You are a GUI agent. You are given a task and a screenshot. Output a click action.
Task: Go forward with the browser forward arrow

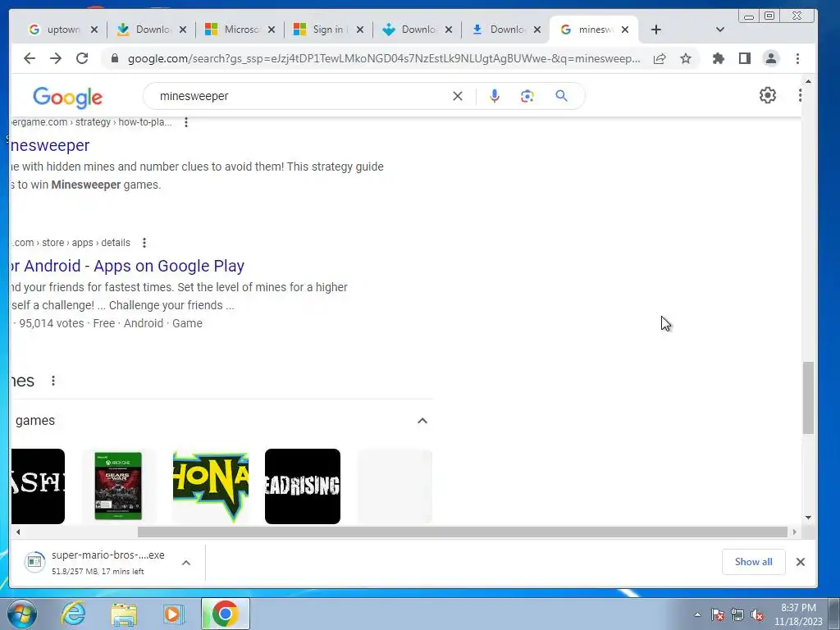click(x=56, y=58)
